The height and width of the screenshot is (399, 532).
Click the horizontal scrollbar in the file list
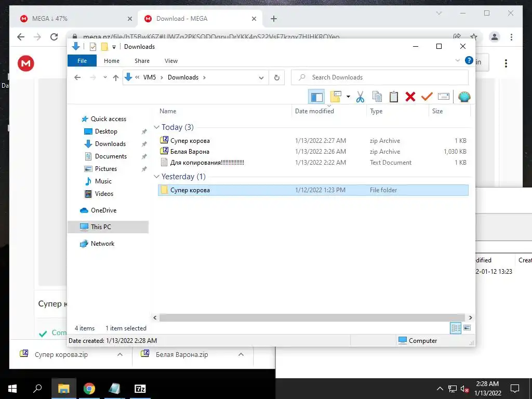point(312,317)
